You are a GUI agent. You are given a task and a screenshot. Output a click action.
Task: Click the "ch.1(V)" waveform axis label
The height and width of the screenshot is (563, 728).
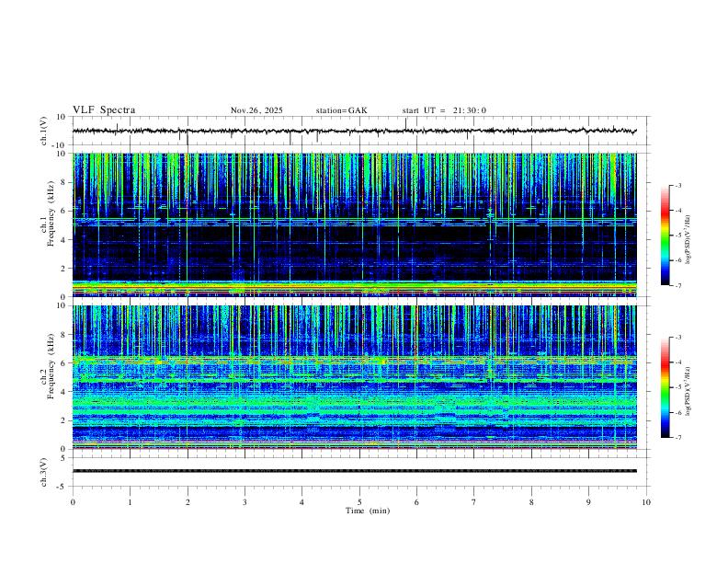point(44,131)
